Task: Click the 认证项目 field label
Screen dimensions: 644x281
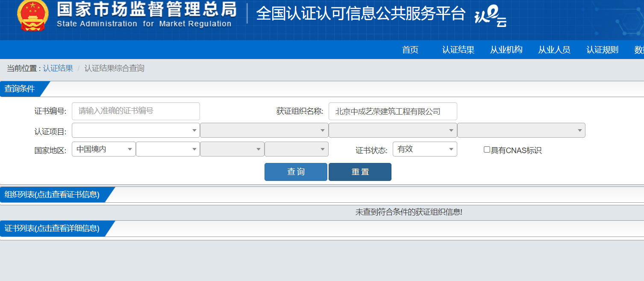Action: point(50,131)
